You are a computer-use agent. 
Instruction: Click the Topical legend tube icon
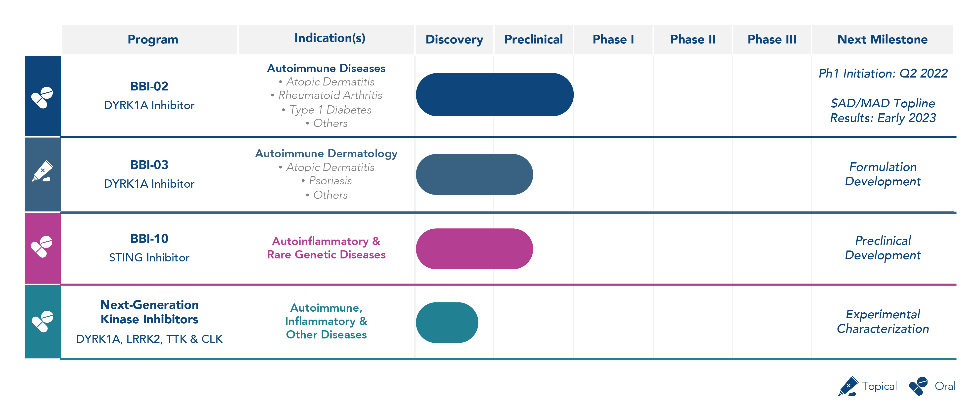(x=848, y=386)
